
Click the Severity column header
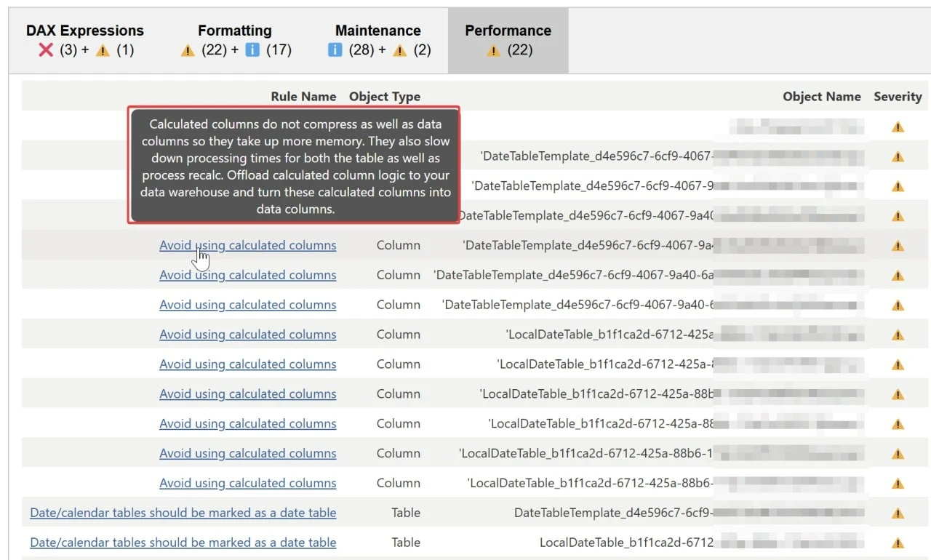(898, 97)
